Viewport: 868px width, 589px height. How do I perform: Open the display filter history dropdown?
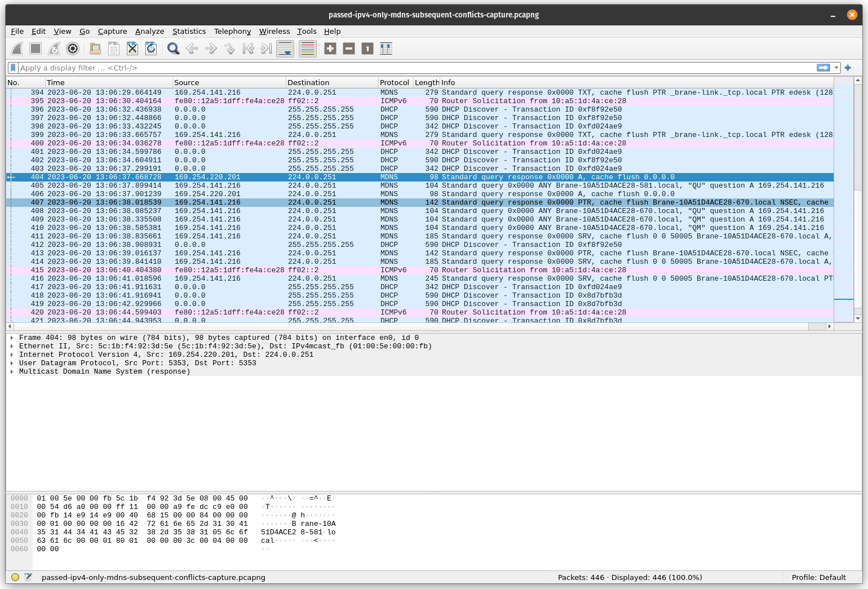[836, 68]
